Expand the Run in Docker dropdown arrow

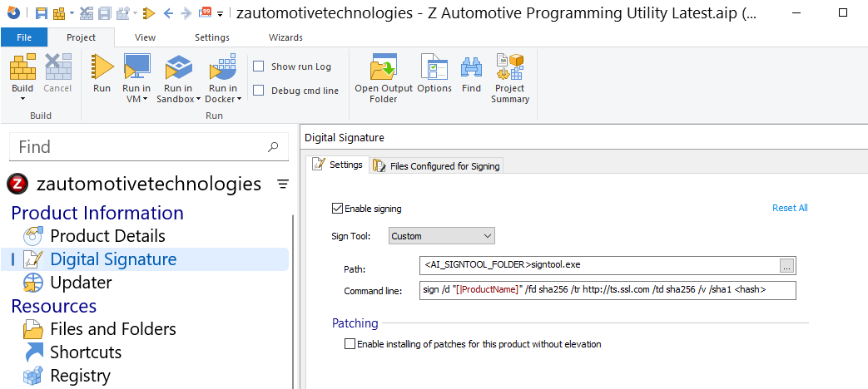pyautogui.click(x=240, y=99)
